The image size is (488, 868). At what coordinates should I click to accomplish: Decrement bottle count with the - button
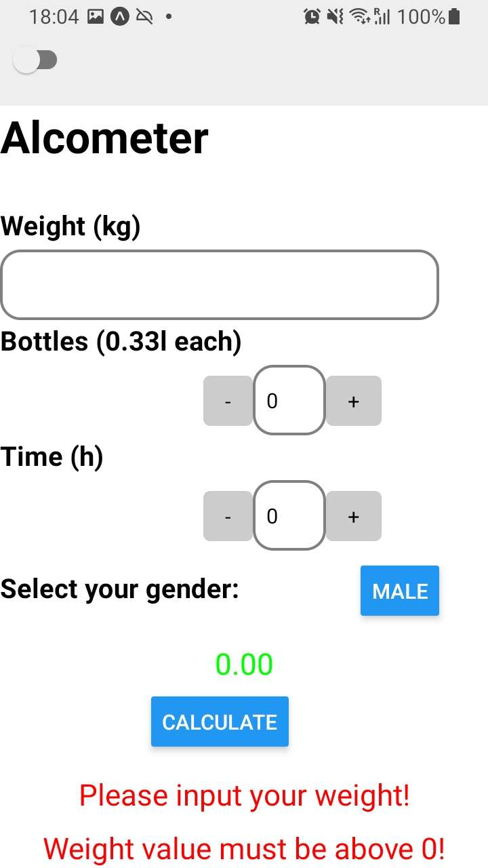click(227, 401)
